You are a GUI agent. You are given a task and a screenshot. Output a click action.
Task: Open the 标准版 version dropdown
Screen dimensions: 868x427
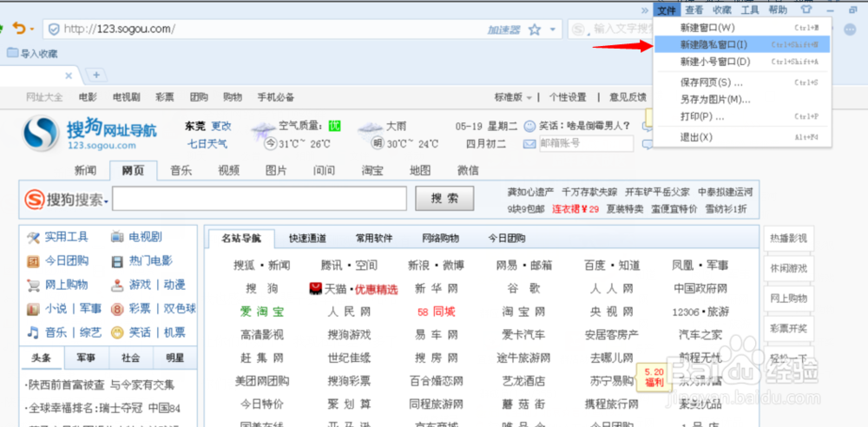[x=513, y=97]
